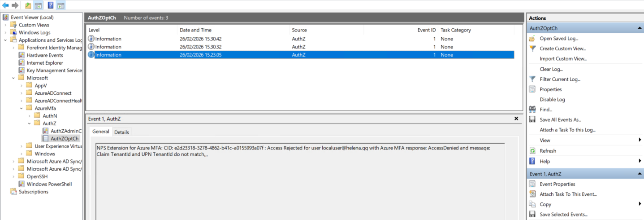Collapse the AzureMfa folder node
Image resolution: width=644 pixels, height=220 pixels.
[22, 108]
